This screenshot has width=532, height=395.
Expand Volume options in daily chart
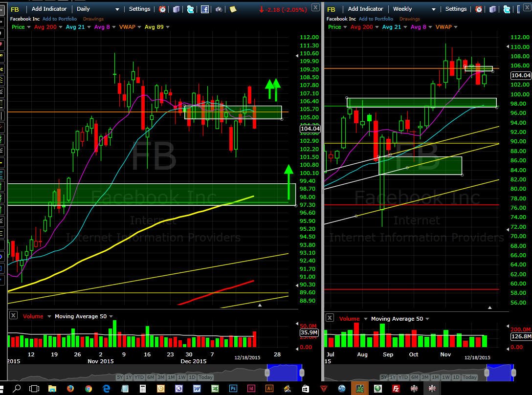tap(49, 316)
